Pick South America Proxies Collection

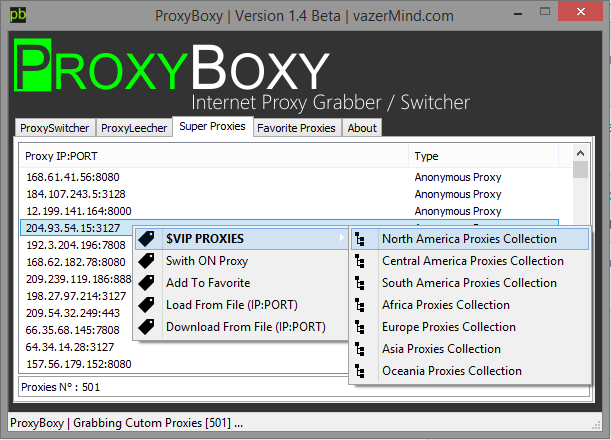tap(470, 283)
